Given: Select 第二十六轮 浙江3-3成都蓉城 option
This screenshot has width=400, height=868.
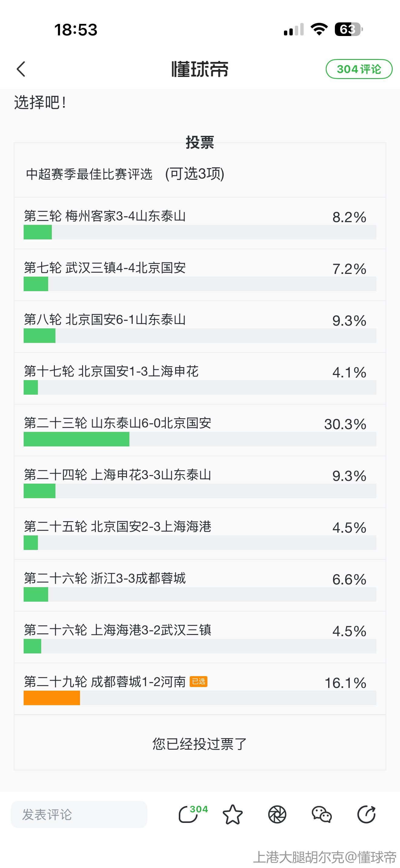Looking at the screenshot, I should (x=105, y=578).
